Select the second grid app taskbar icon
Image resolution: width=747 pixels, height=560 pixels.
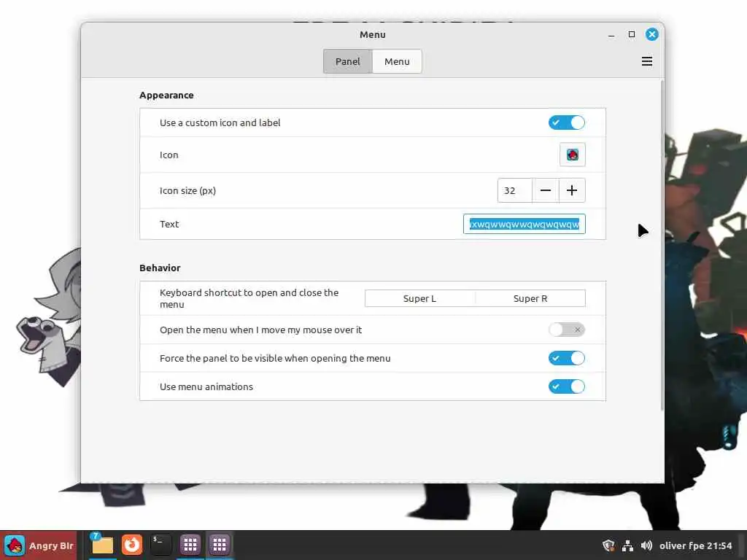pyautogui.click(x=220, y=545)
